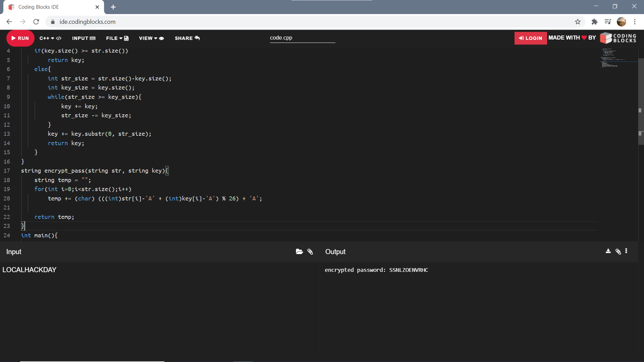Click the Output panel paperclip icon
The height and width of the screenshot is (362, 644).
point(618,251)
